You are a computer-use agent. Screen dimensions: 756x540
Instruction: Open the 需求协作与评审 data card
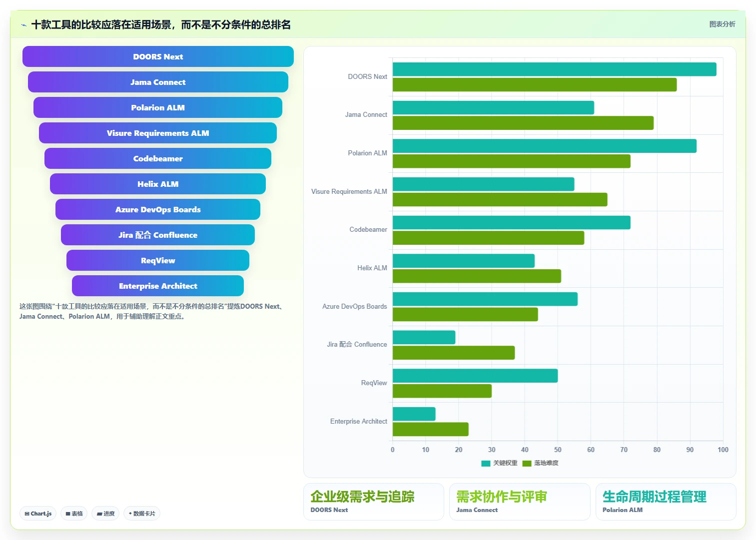pos(520,502)
